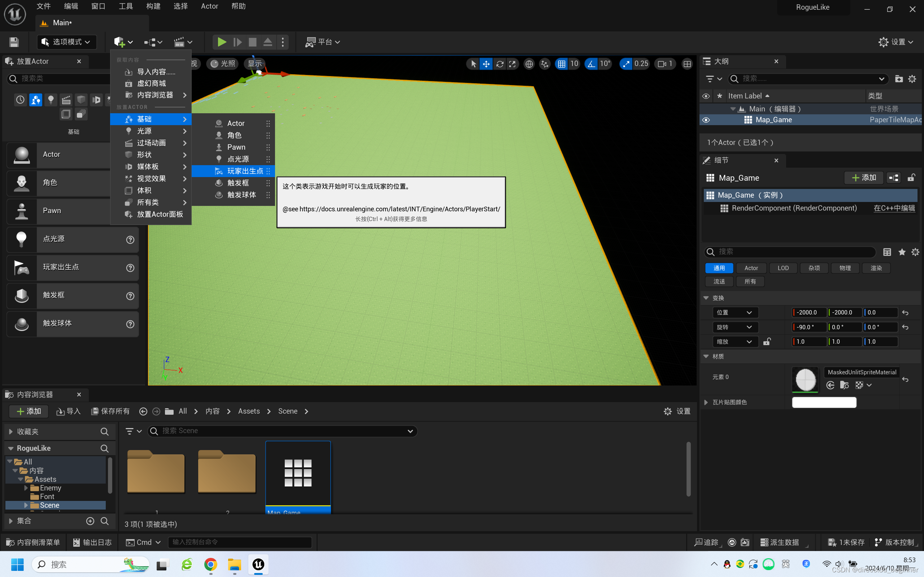Open the 构建 menu in menu bar
The image size is (924, 577).
[x=153, y=6]
